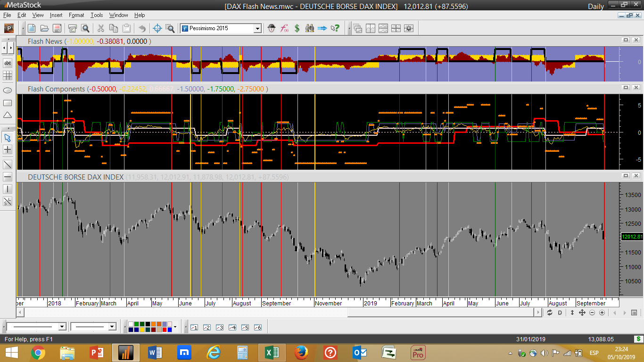Expand the color palette dropdown arrow

click(175, 327)
